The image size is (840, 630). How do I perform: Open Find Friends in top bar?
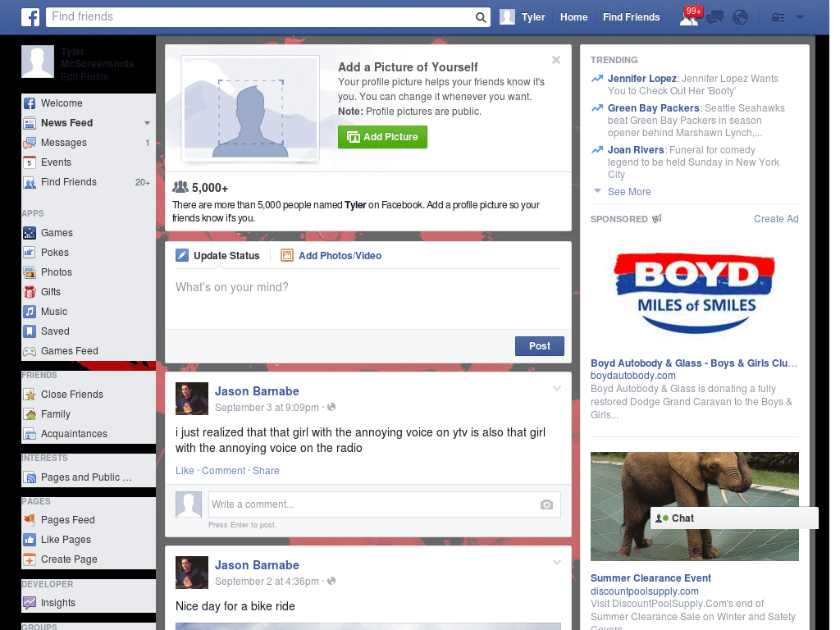pos(631,17)
